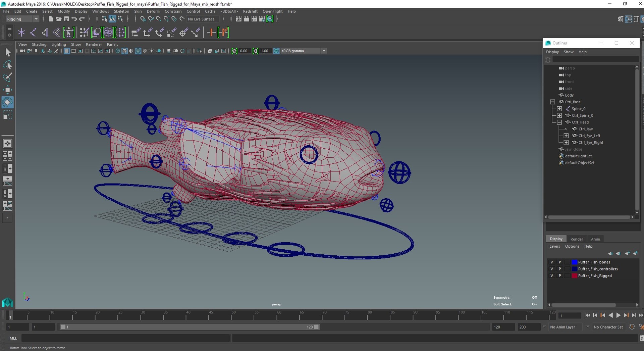Collapse the Ctrl_Base node in Outliner

(552, 102)
